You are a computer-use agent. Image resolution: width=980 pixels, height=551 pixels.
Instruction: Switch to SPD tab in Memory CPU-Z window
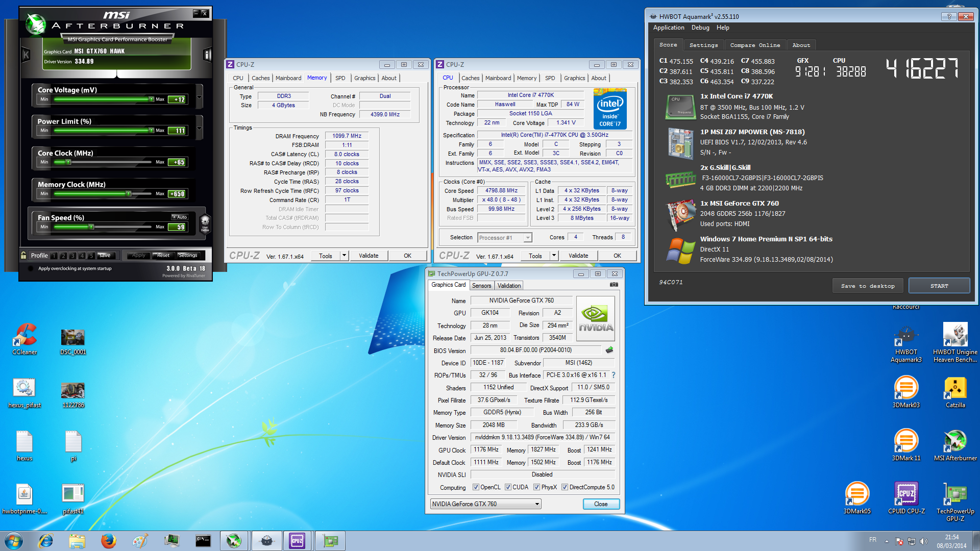(x=340, y=78)
